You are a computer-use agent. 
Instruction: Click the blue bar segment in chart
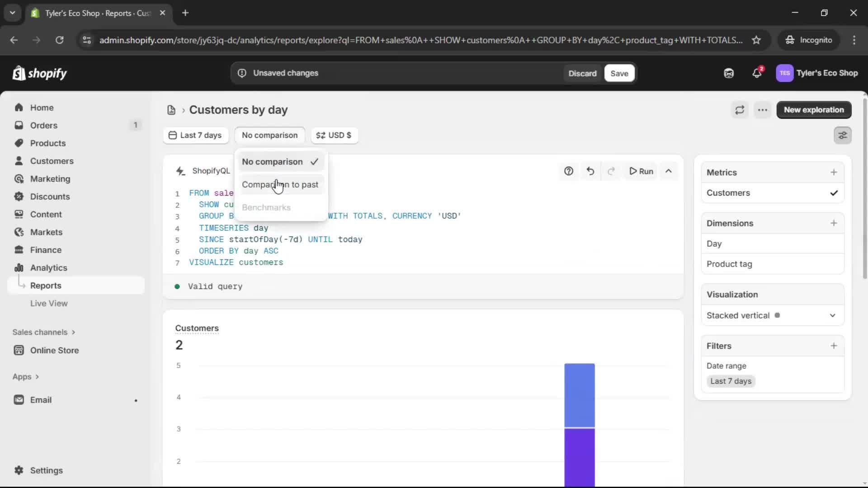click(x=579, y=394)
